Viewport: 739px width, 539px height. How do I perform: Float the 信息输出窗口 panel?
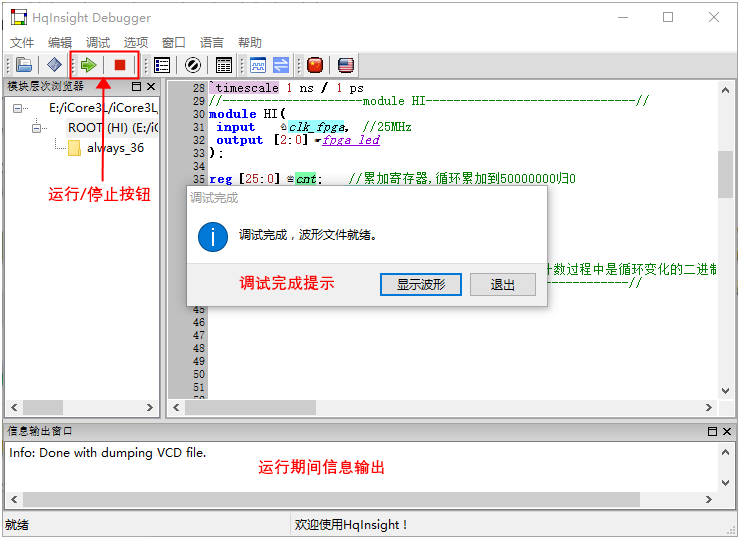point(712,431)
